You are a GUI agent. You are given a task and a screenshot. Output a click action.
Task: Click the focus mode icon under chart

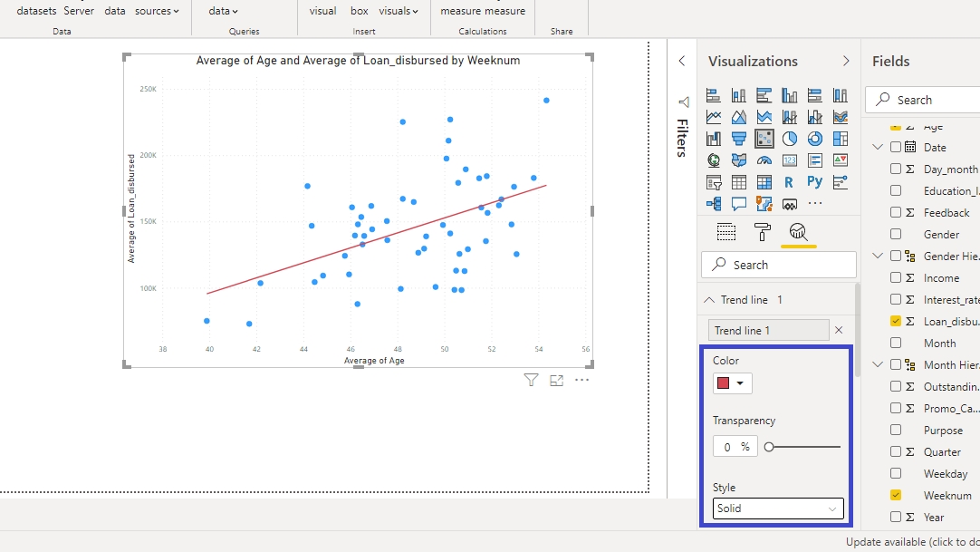point(556,381)
